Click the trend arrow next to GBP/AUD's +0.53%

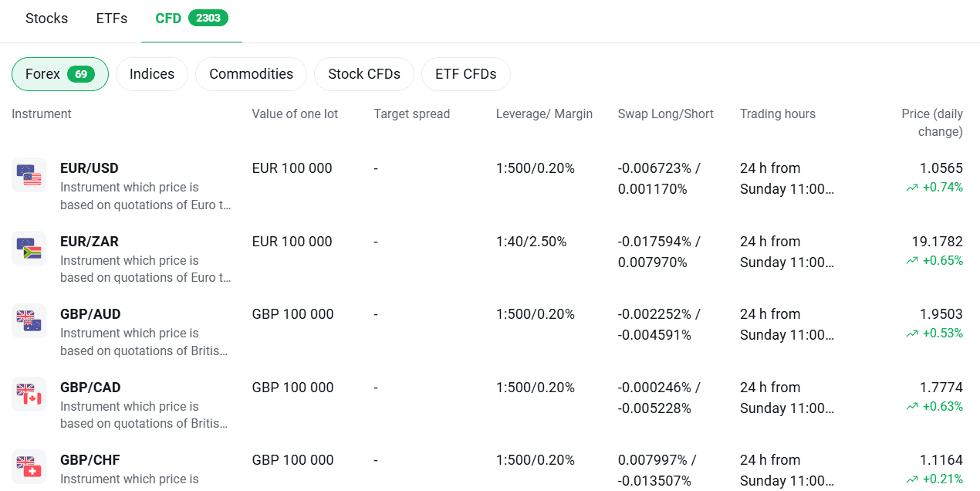[911, 334]
